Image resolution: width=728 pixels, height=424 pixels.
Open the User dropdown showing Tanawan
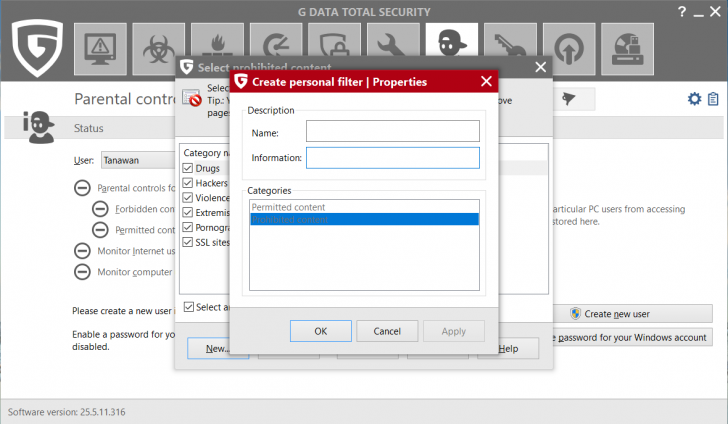pyautogui.click(x=138, y=160)
